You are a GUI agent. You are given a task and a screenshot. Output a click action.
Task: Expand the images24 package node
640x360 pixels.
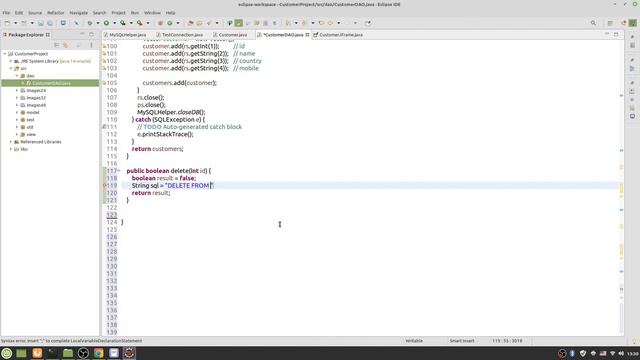click(x=17, y=91)
